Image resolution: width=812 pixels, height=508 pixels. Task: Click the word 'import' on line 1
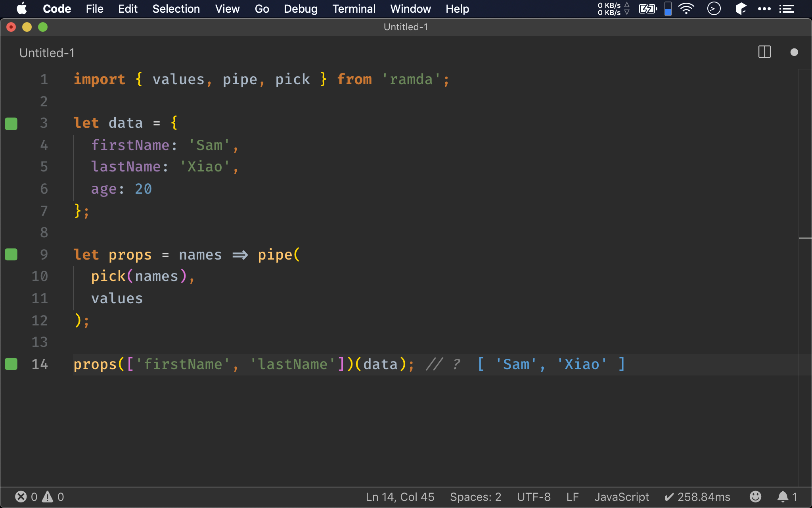100,79
